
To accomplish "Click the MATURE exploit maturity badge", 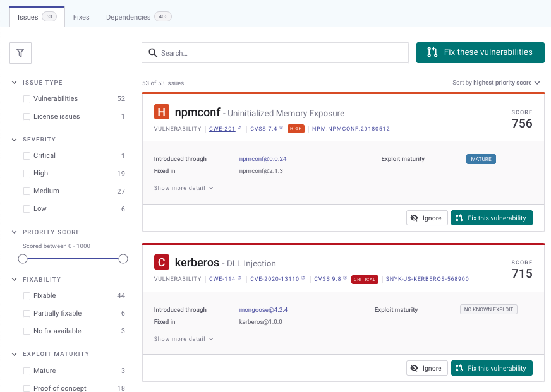I will pos(481,159).
